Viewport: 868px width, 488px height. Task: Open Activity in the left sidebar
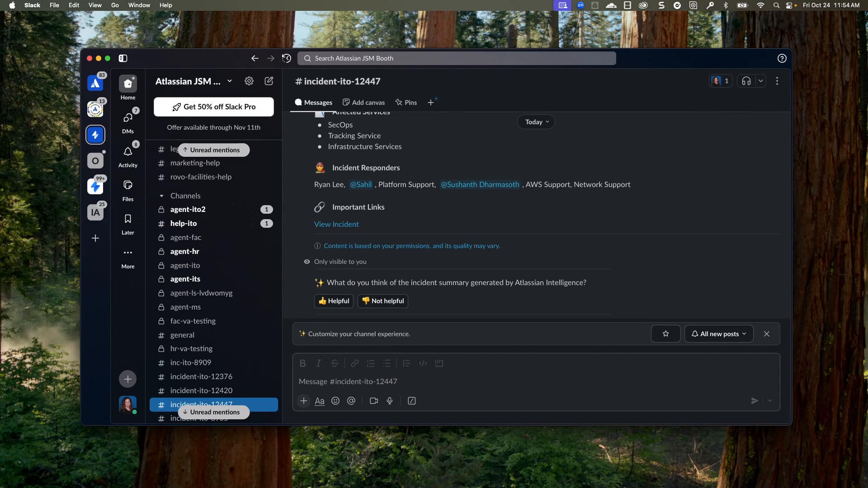click(x=128, y=155)
